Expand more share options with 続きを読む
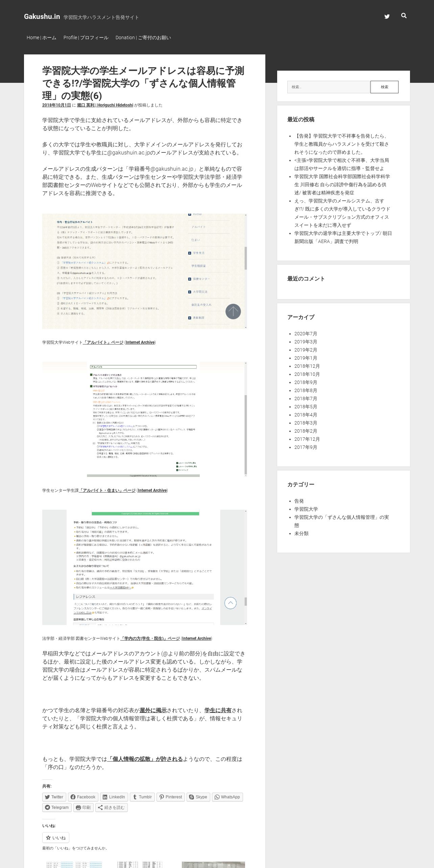 [x=111, y=807]
